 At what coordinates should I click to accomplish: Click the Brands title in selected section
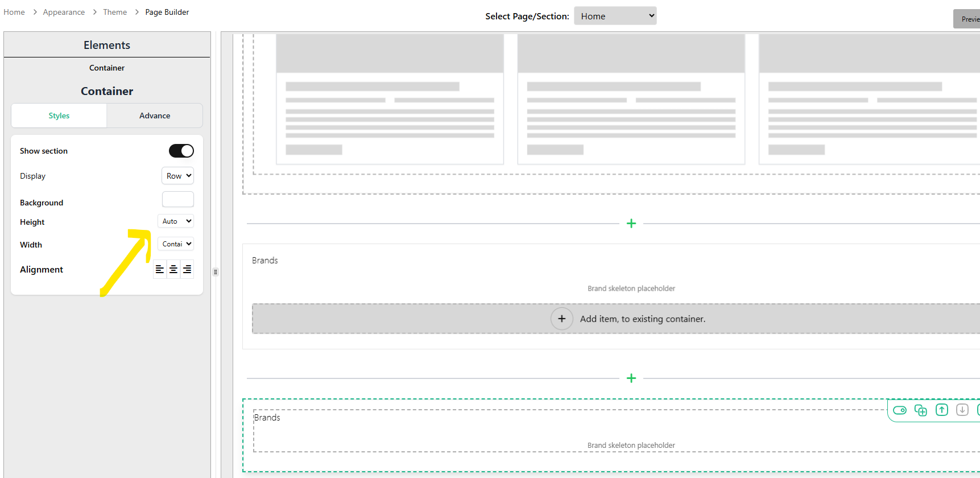coord(267,417)
